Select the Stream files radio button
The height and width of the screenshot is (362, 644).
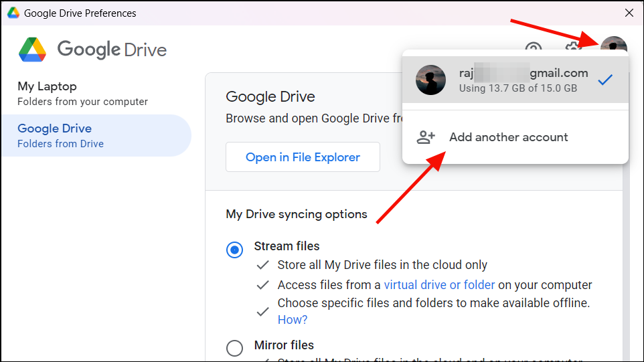pyautogui.click(x=234, y=250)
